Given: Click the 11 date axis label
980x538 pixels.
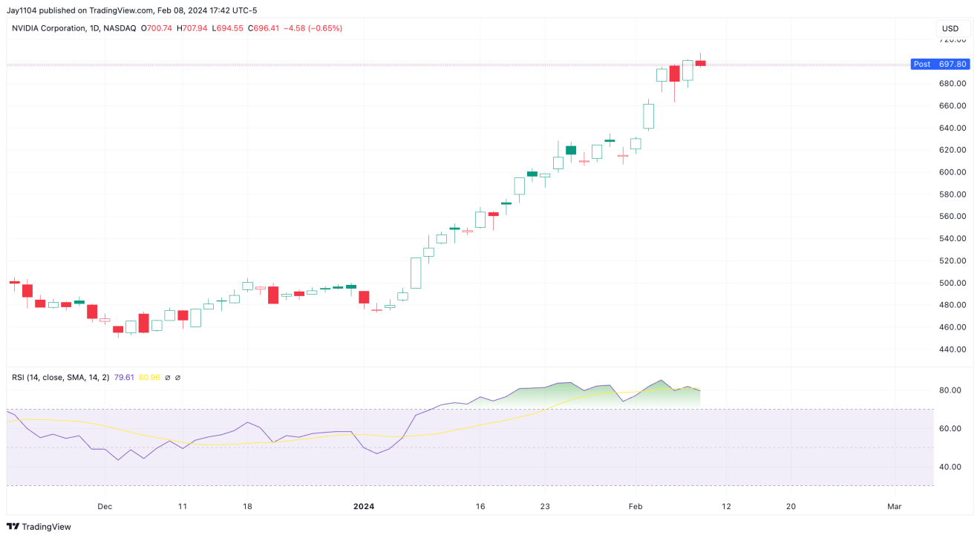Looking at the screenshot, I should (x=183, y=506).
